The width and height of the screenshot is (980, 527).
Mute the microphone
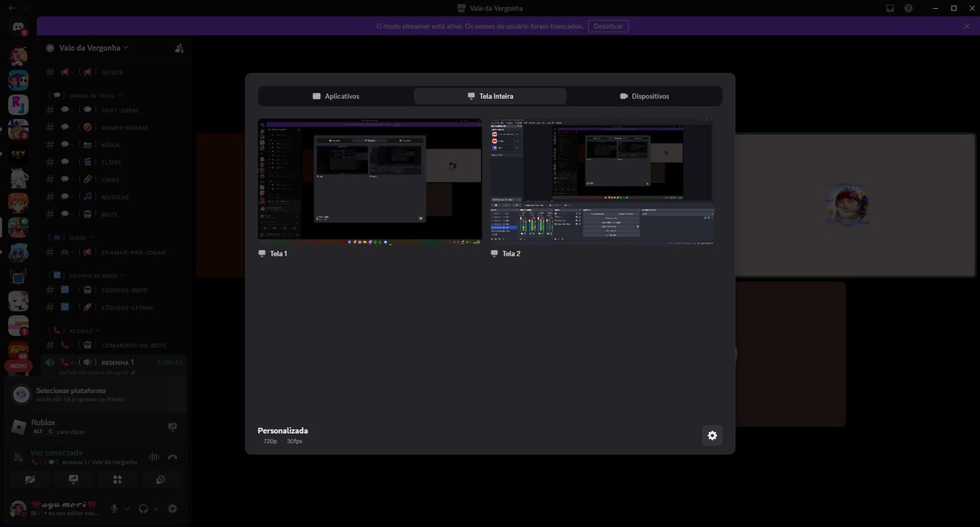point(114,508)
